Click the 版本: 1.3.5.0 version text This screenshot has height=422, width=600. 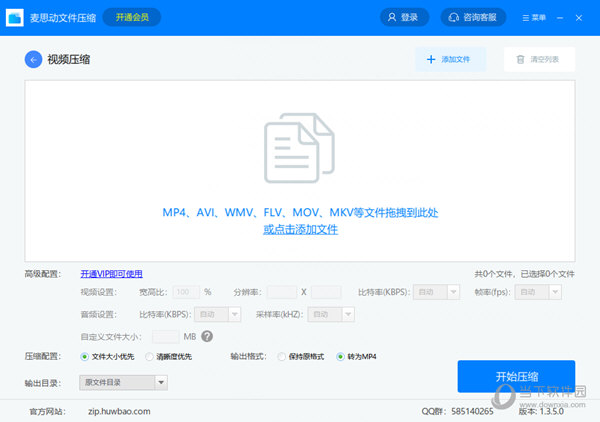(x=541, y=411)
